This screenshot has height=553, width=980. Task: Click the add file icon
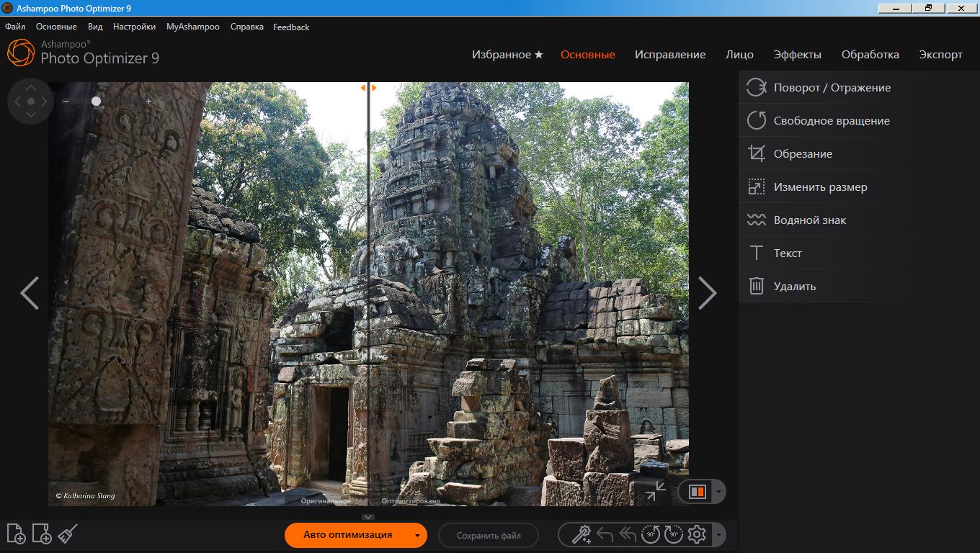[x=16, y=534]
